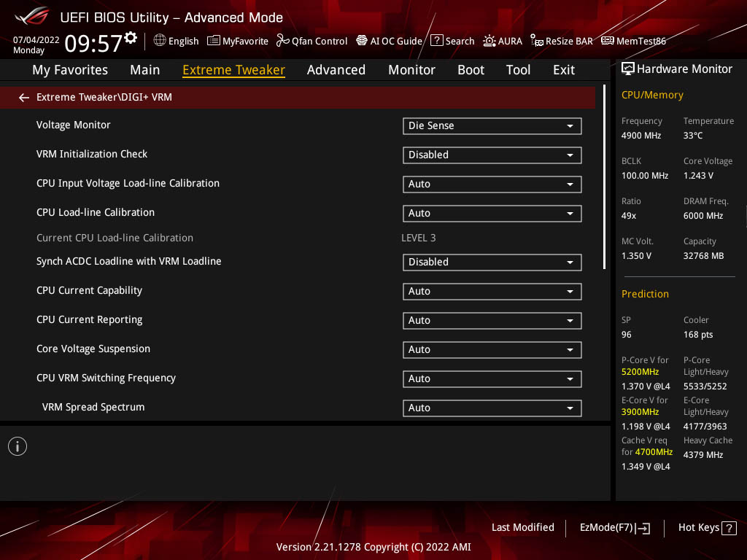Click the Hot Keys question mark icon

[729, 528]
